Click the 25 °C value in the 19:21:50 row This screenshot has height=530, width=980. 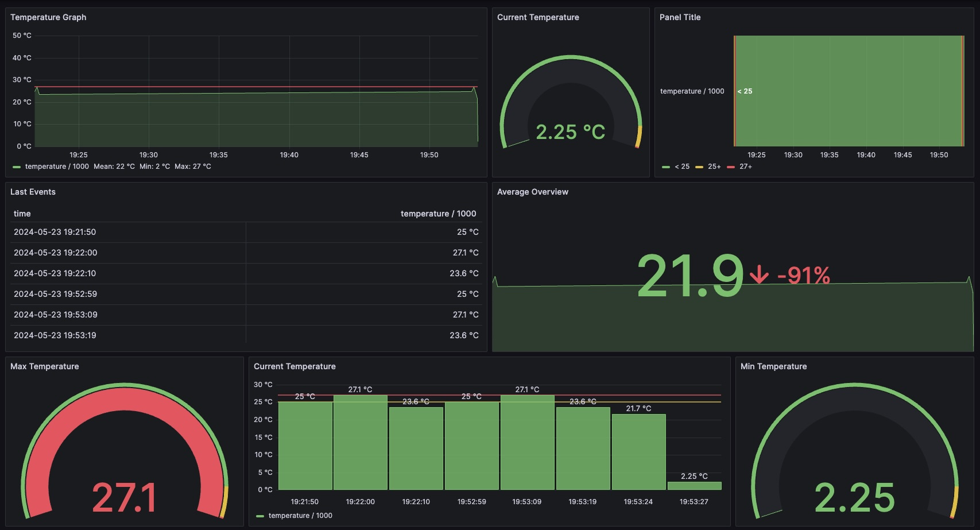468,232
